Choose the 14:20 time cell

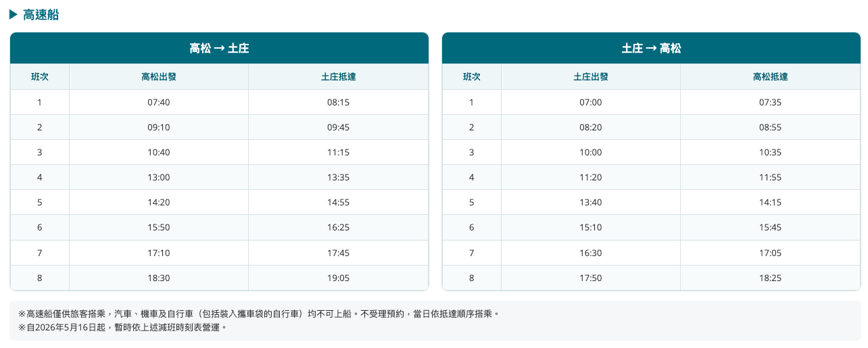coord(159,202)
